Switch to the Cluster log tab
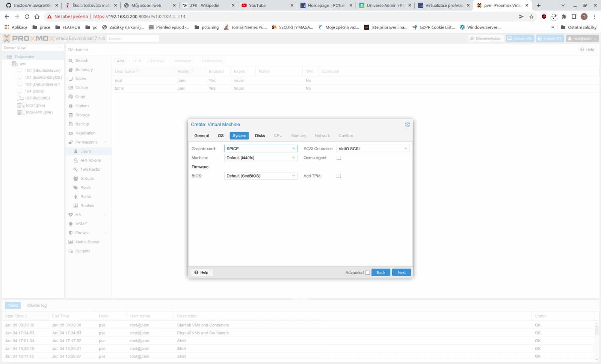Image resolution: width=601 pixels, height=364 pixels. coord(37,305)
